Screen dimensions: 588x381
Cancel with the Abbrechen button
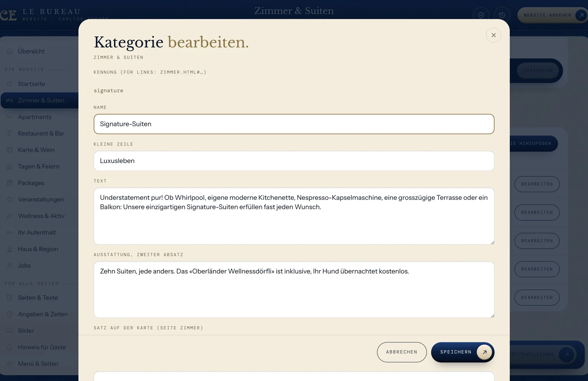[x=402, y=352]
